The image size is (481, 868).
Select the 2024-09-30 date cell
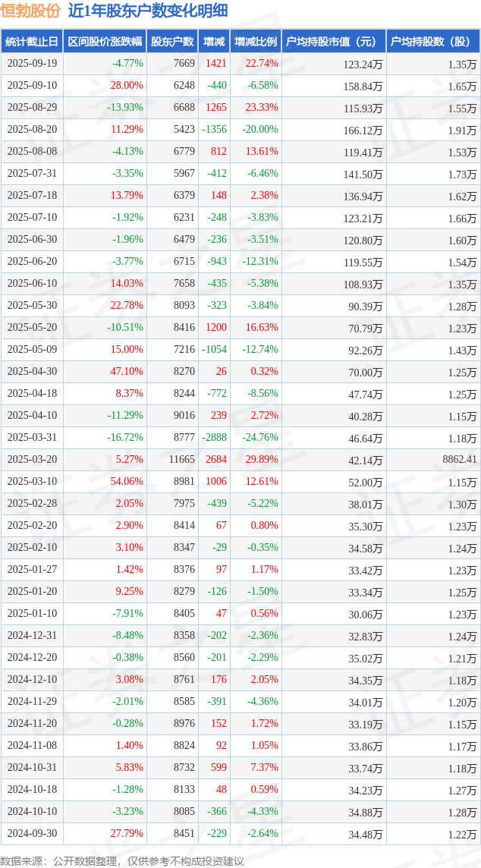(x=32, y=834)
